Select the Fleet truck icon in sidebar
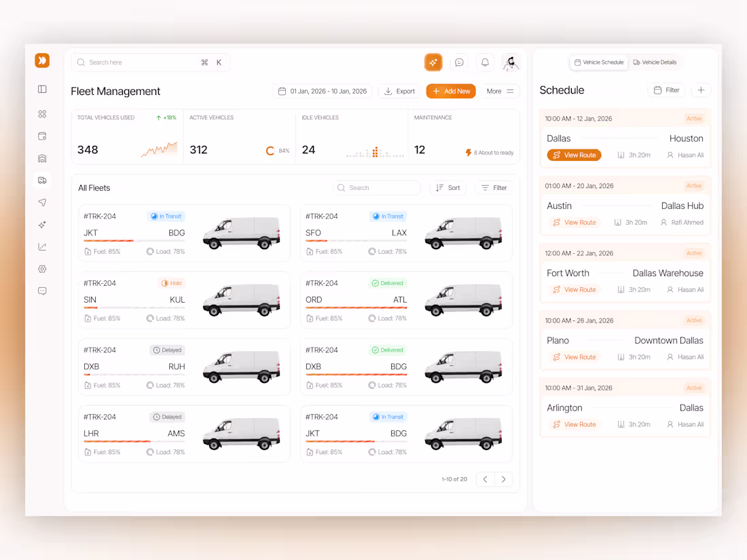This screenshot has height=560, width=747. tap(42, 180)
